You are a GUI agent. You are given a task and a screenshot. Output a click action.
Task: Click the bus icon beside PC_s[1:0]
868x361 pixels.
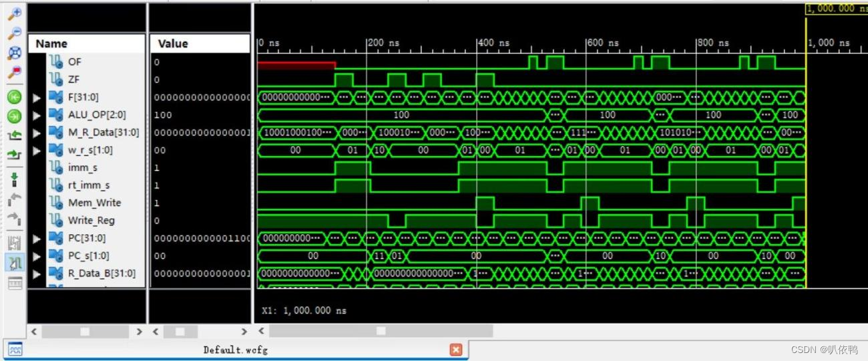[x=57, y=256]
